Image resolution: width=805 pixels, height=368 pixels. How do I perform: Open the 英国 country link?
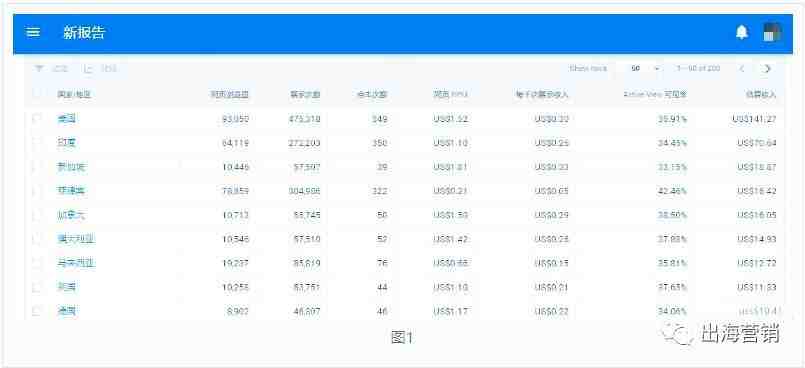click(x=66, y=287)
